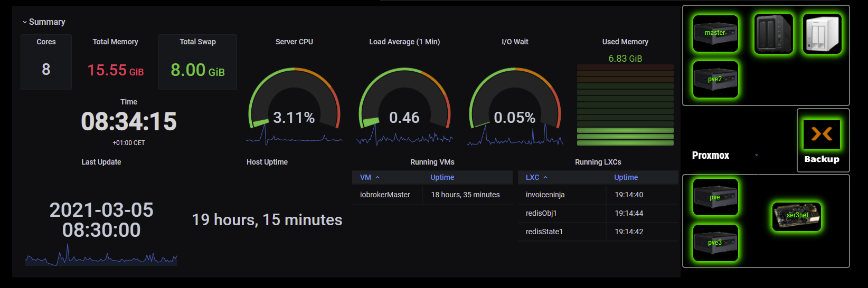868x288 pixels.
Task: Open the I/O Wait panel title
Action: (515, 42)
